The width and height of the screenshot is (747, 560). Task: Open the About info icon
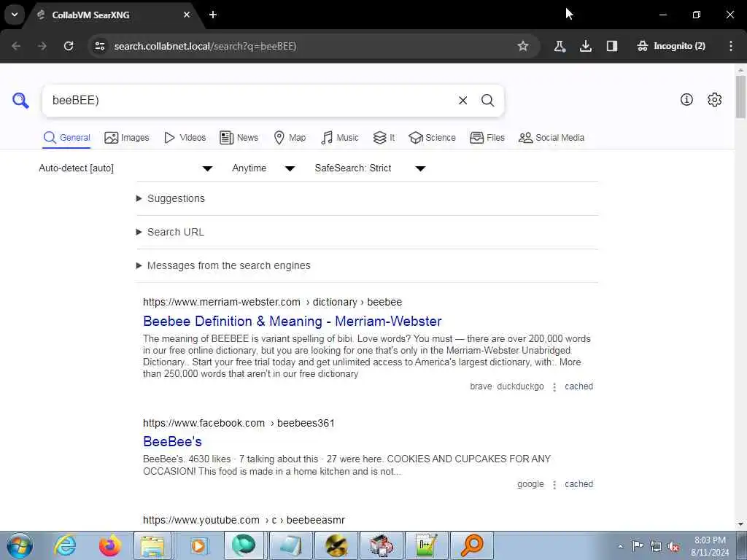(x=686, y=99)
